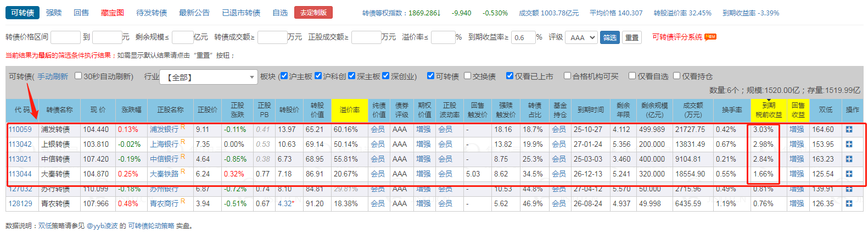The image size is (868, 232).
Task: Click the R icon beside 大秦铁路
Action: coord(183,172)
